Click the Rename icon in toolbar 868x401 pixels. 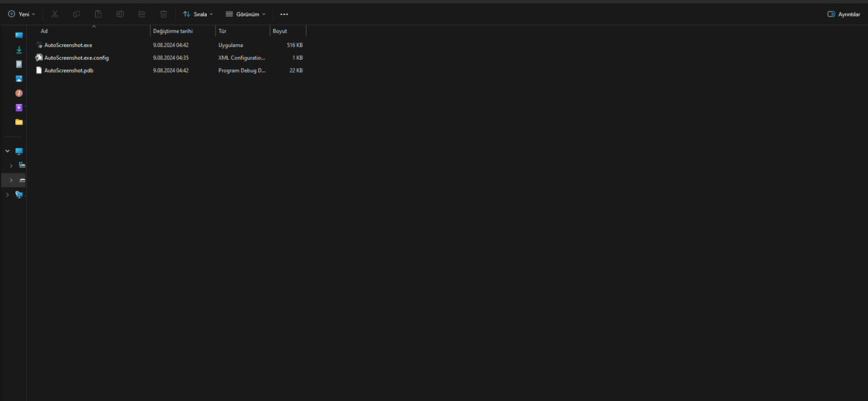click(x=120, y=14)
